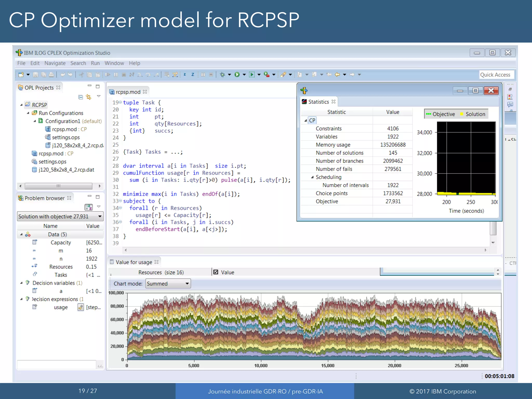Select the Tasks data row

coord(60,275)
